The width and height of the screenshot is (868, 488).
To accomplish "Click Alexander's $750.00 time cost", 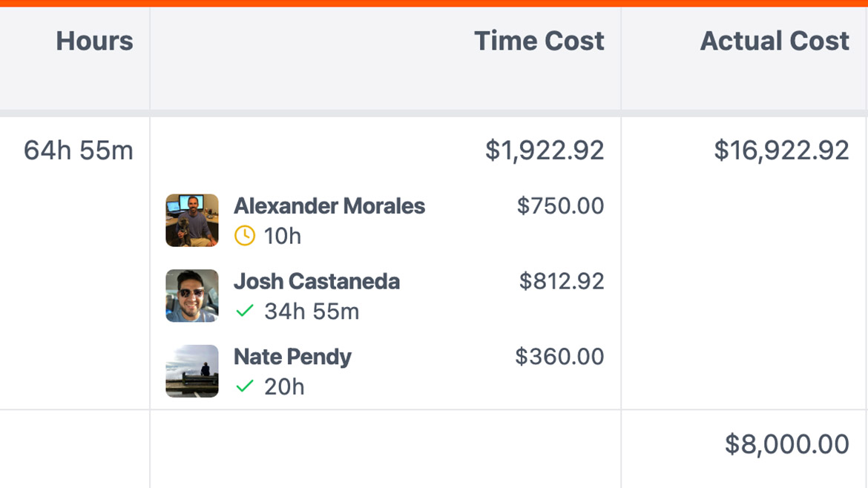I will coord(560,205).
